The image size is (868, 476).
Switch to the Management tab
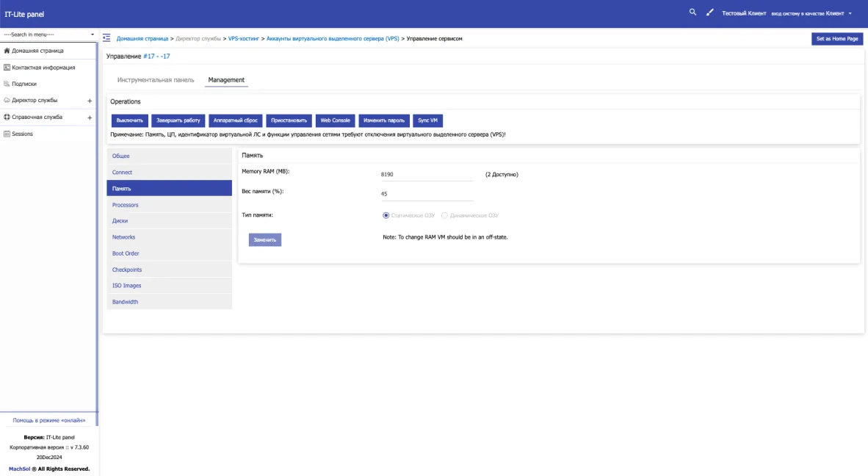tap(226, 80)
